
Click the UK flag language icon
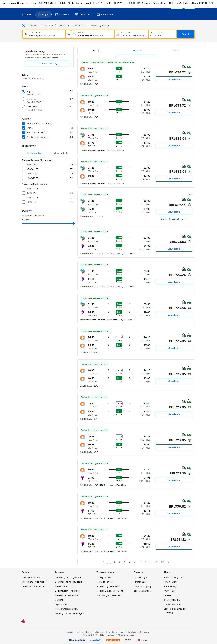23,621
